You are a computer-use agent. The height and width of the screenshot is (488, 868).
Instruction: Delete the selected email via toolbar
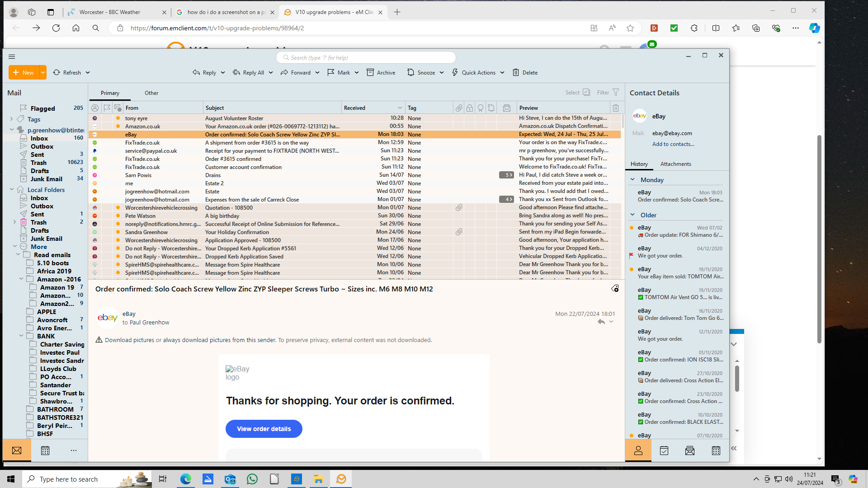tap(525, 72)
